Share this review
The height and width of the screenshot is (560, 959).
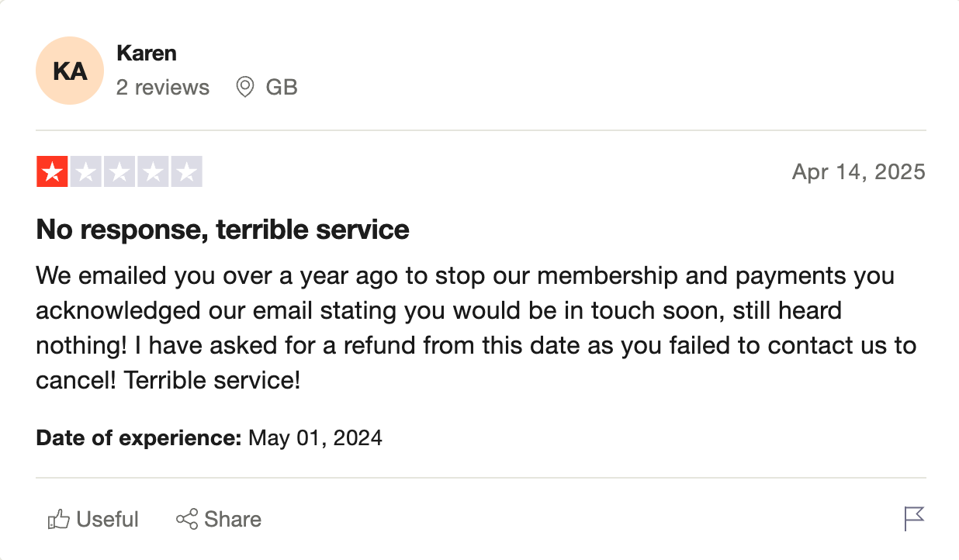pyautogui.click(x=219, y=520)
